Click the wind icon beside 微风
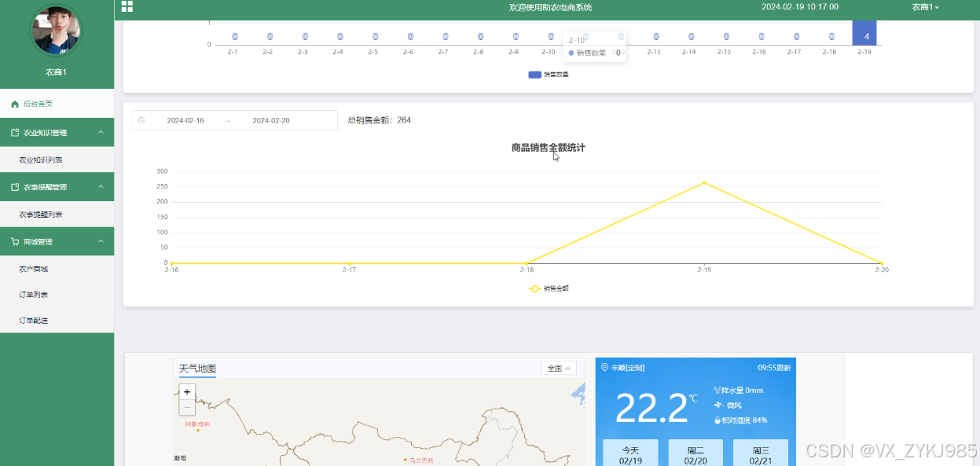The image size is (980, 466). pos(717,405)
